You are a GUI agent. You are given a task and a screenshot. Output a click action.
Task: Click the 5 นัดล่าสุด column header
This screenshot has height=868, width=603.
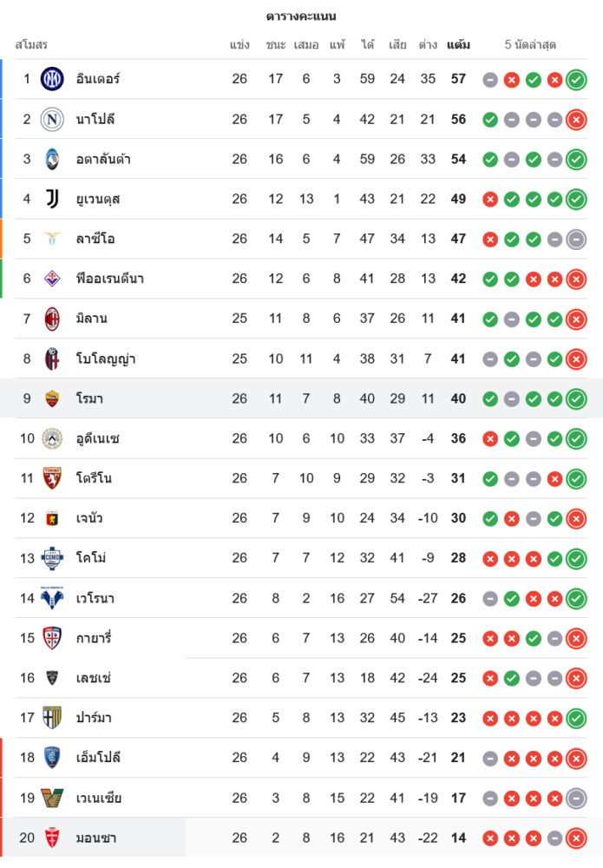pyautogui.click(x=531, y=44)
